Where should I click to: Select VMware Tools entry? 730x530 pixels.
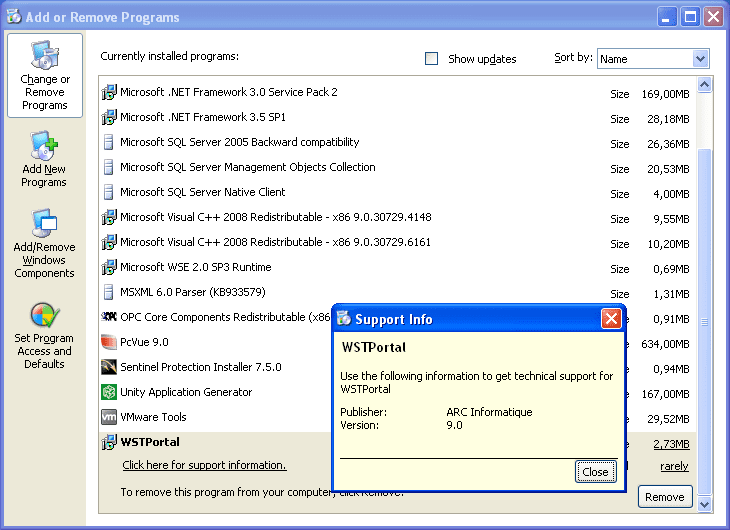153,417
